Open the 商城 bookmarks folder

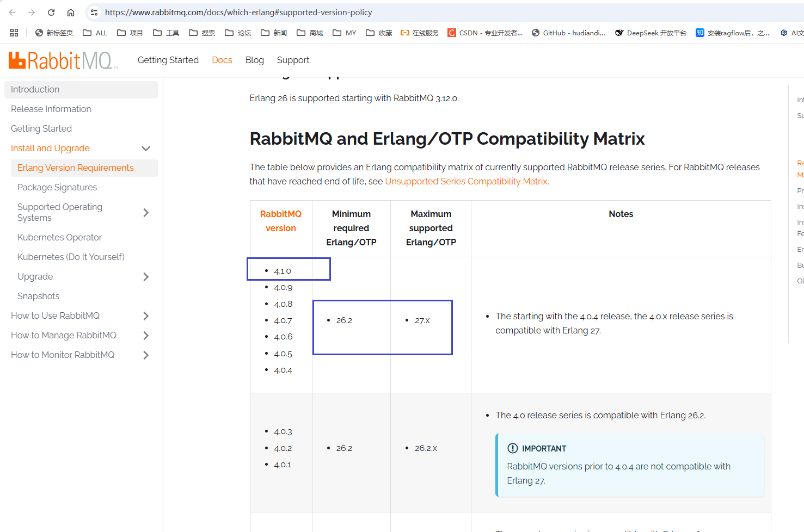[310, 33]
